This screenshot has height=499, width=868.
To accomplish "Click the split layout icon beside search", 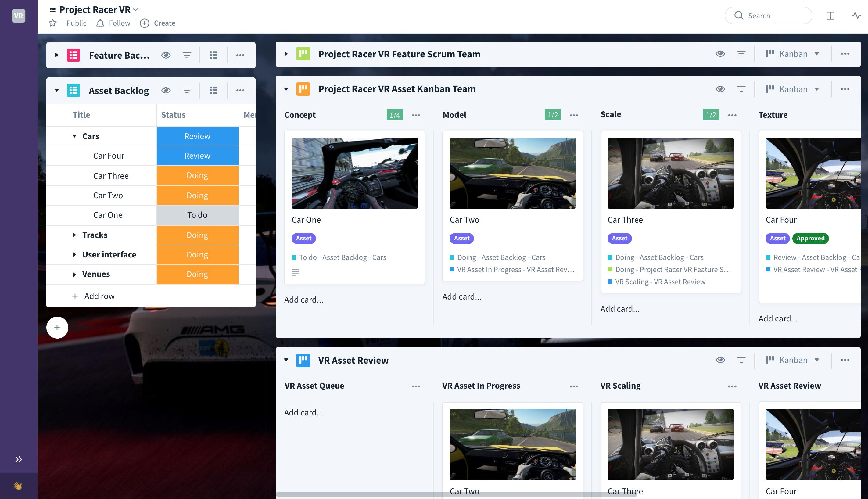I will (x=830, y=16).
